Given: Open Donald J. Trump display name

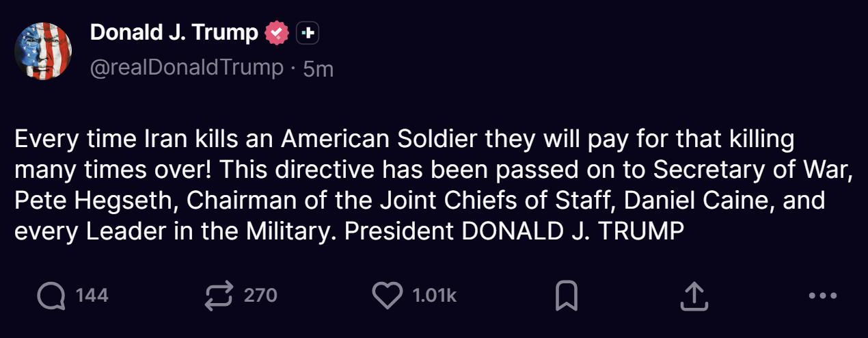Looking at the screenshot, I should pyautogui.click(x=174, y=32).
